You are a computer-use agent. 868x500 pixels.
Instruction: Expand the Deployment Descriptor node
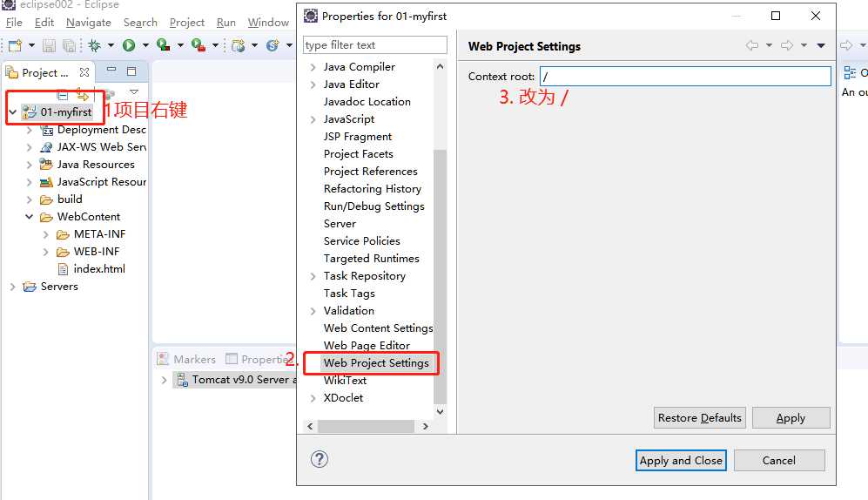tap(30, 130)
